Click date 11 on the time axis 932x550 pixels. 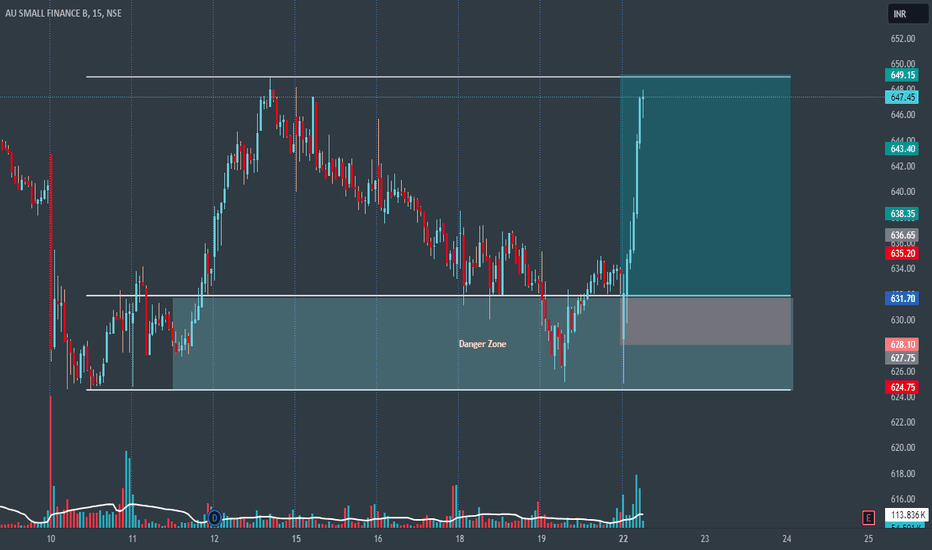tap(132, 539)
